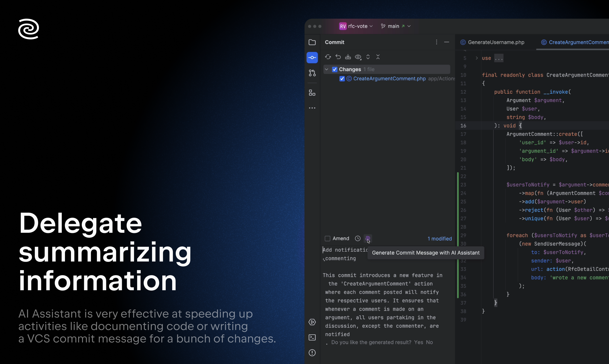Screen dimensions: 609x364
Task: Collapse the Changes tree node
Action: tap(327, 69)
